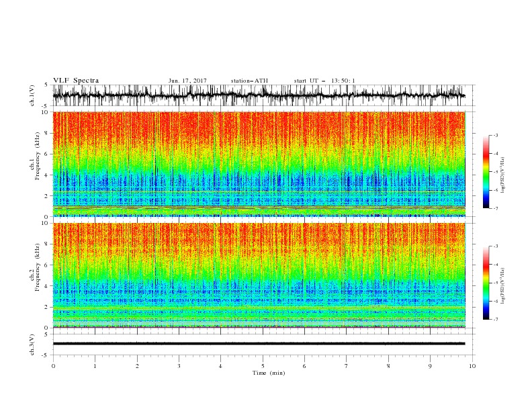This screenshot has height=411, width=532.
Task: Click the "Time (min)" x-axis label
Action: click(269, 373)
